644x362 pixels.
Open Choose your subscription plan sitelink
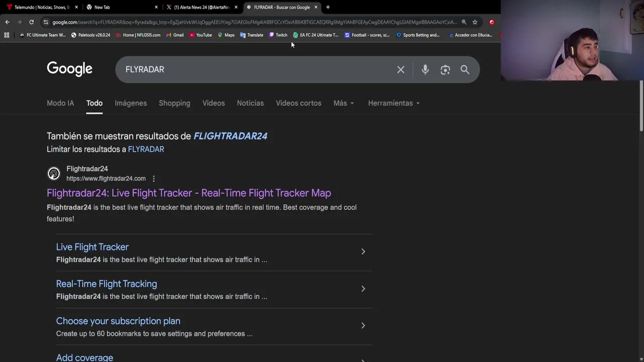pos(118,321)
